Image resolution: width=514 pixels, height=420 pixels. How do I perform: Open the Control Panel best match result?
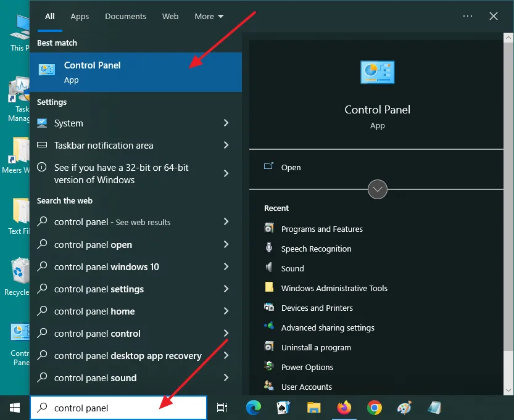(x=136, y=72)
